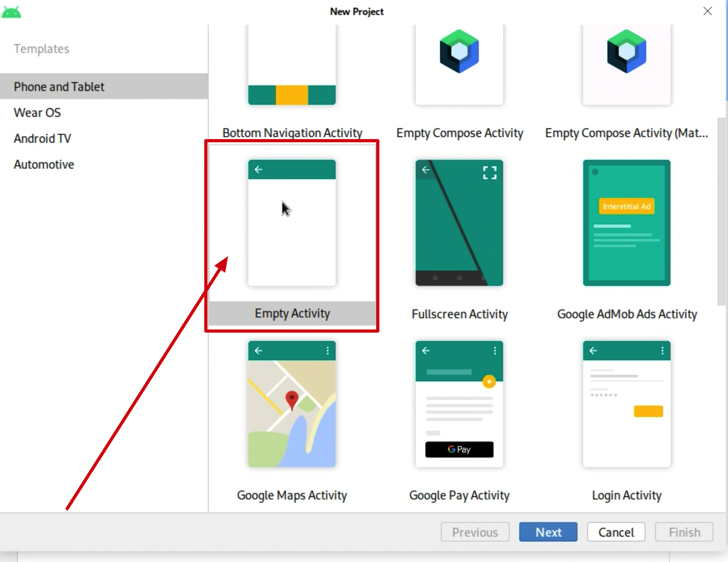The image size is (728, 562).
Task: Click the Interstitial Ad badge in preview
Action: point(627,206)
